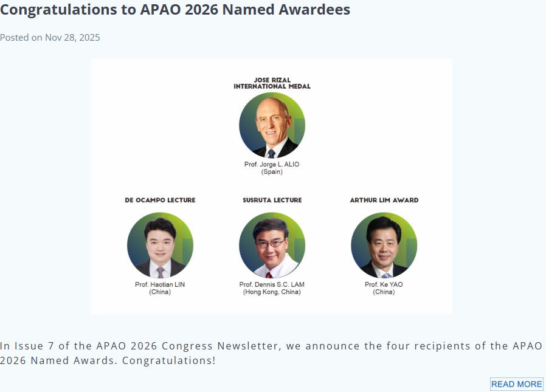546x392 pixels.
Task: Open the Congratulations to APAO 2026 Named Awardees headline
Action: tap(175, 10)
